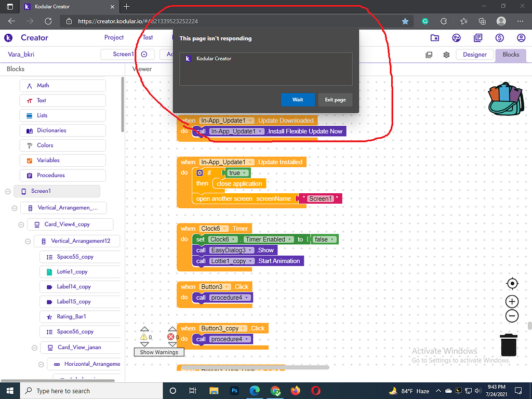Image resolution: width=532 pixels, height=399 pixels.
Task: Open the Project menu
Action: tap(114, 37)
